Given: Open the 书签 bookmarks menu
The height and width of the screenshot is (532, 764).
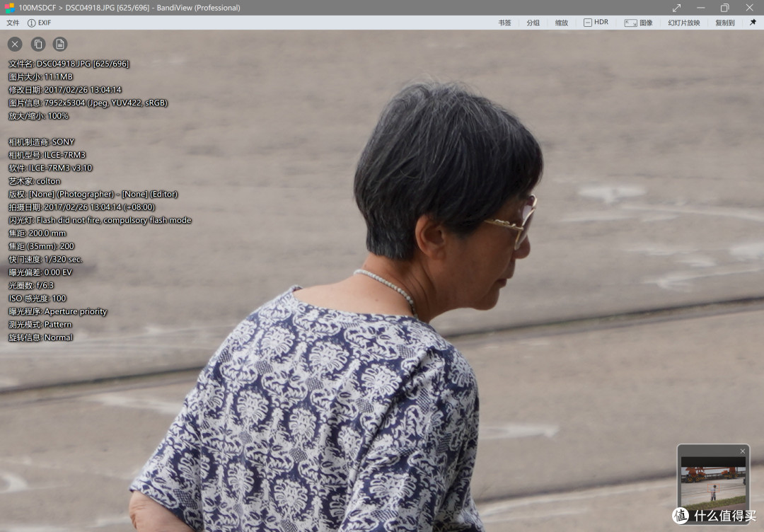Looking at the screenshot, I should (505, 23).
